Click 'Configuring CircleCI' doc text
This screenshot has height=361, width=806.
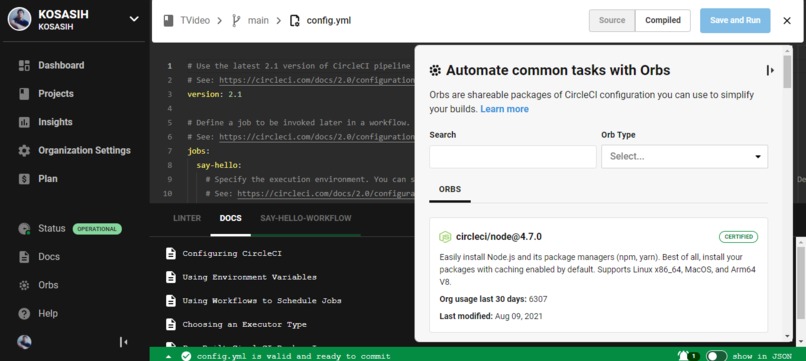click(x=232, y=254)
